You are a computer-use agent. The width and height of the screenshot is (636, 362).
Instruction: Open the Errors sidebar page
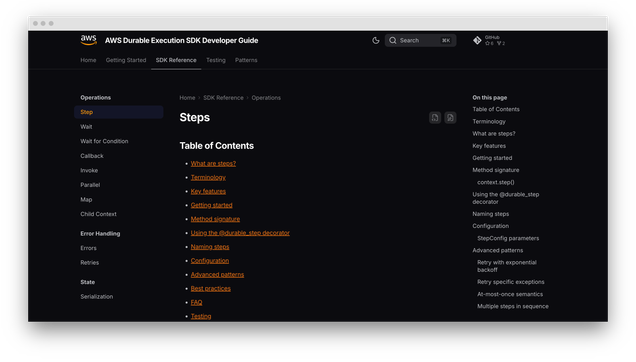(x=88, y=248)
